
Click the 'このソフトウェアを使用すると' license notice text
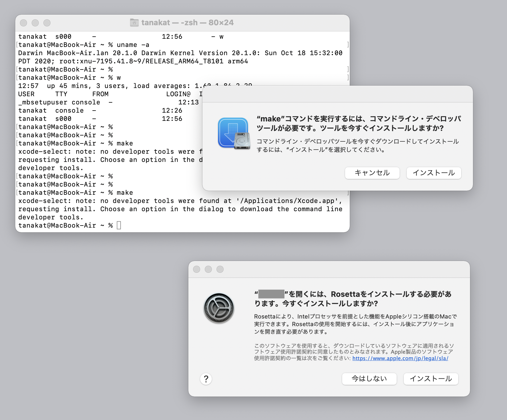click(x=354, y=352)
